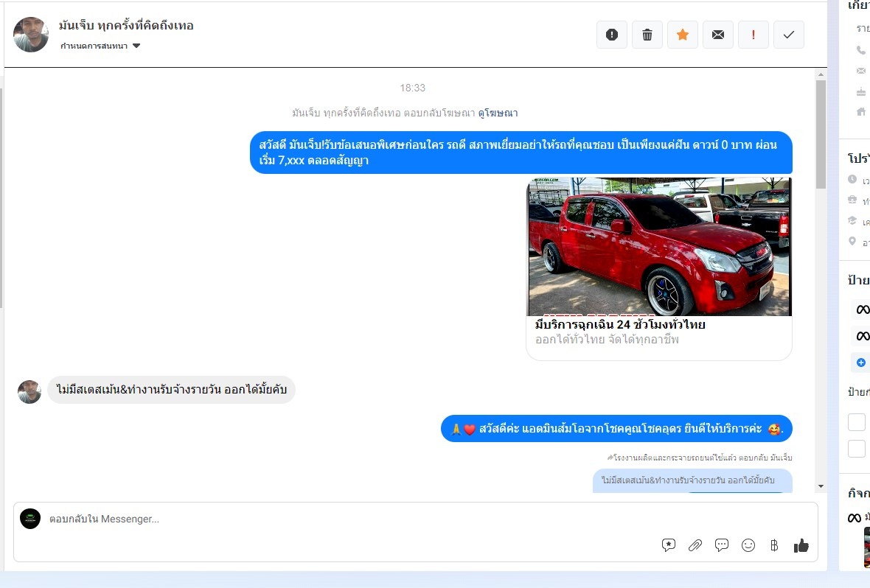Click the blue ดาวน์ 0 บาท greeting message
The image size is (870, 588).
521,153
